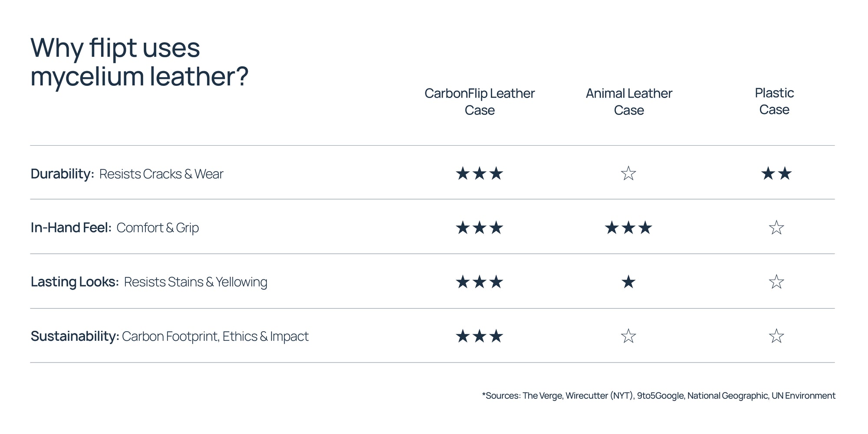Click CarbonFlip Sustainability three-star rating

coord(479,336)
